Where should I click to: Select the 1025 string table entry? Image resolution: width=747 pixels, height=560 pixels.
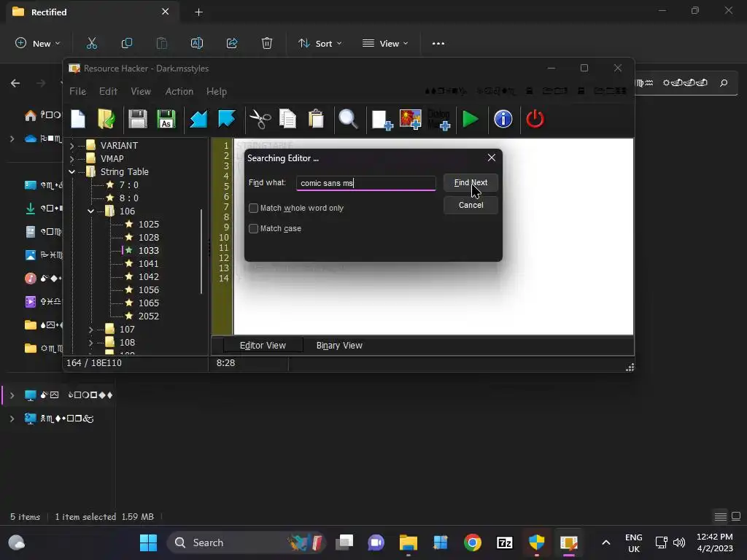tap(148, 225)
